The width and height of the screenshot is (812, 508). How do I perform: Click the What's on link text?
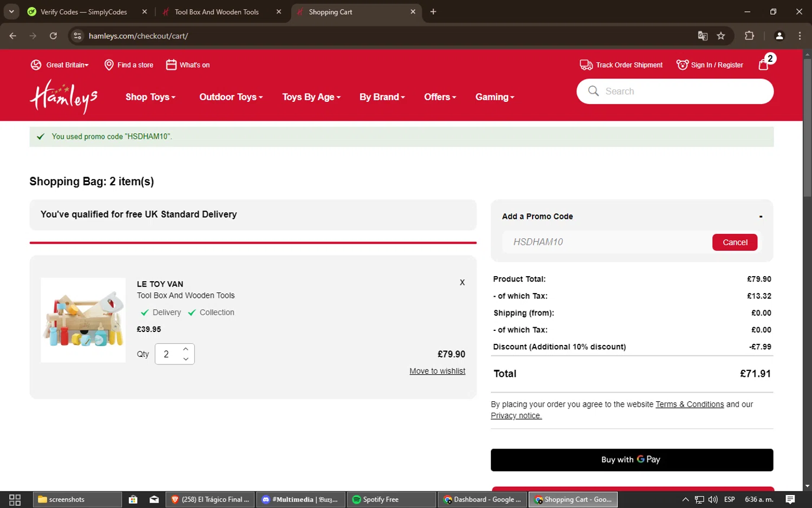194,65
